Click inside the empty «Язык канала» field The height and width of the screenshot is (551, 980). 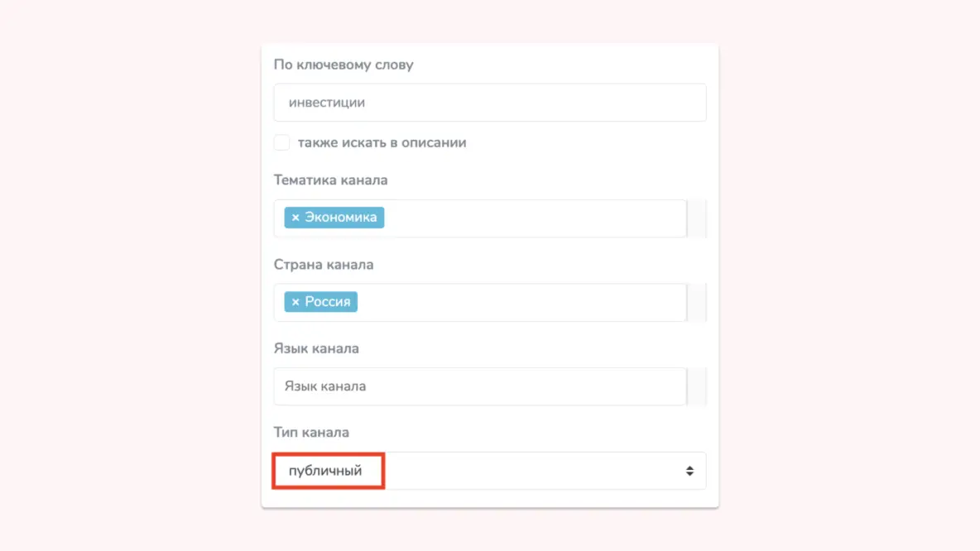tap(480, 386)
